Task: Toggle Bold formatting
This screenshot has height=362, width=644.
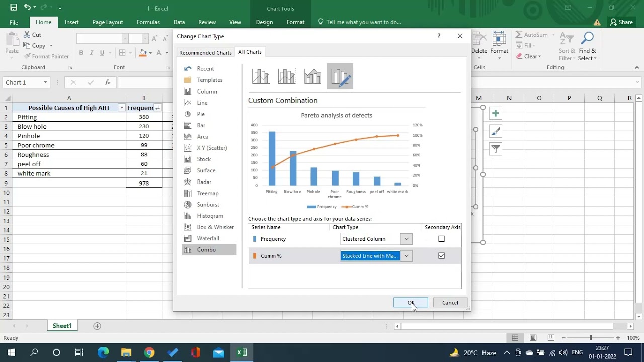Action: coord(81,53)
